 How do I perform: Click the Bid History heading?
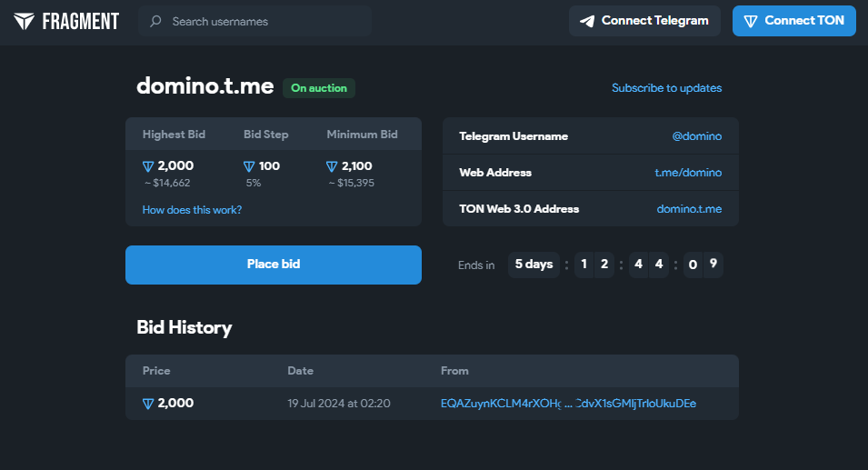coord(185,327)
